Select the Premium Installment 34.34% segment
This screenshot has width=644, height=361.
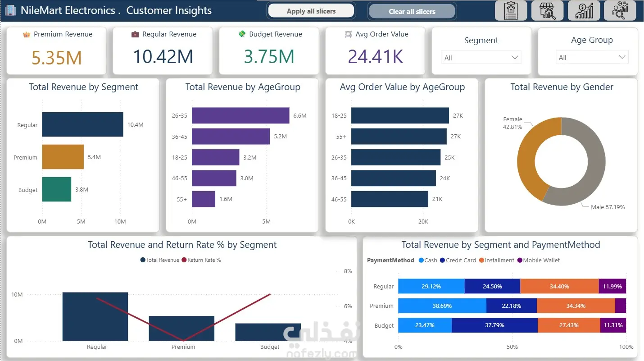coord(576,306)
